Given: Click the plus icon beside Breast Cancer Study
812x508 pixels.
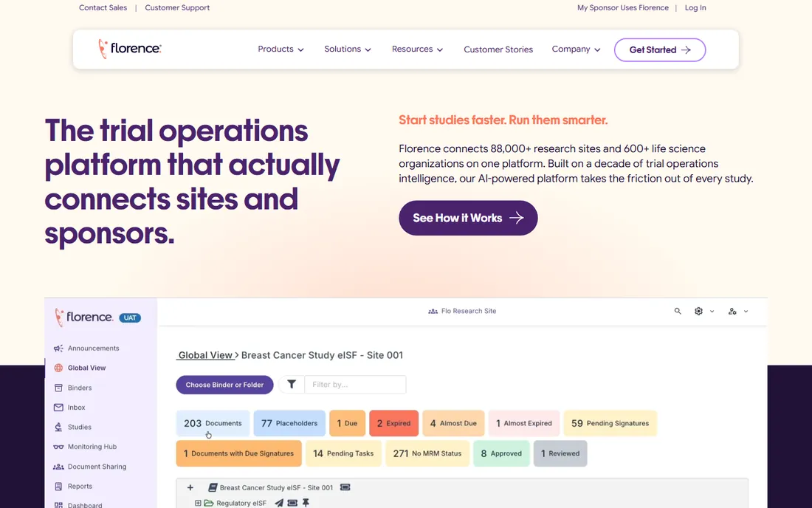Looking at the screenshot, I should (x=190, y=487).
